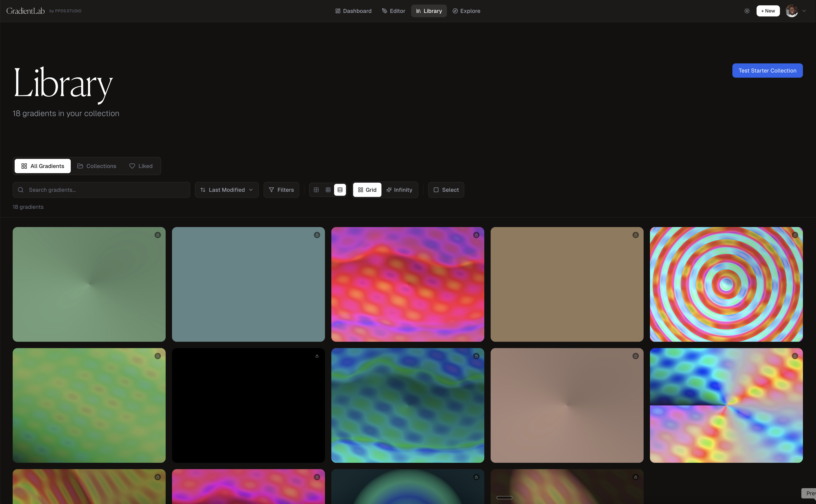
Task: Go to the Explore menu item
Action: (x=466, y=11)
